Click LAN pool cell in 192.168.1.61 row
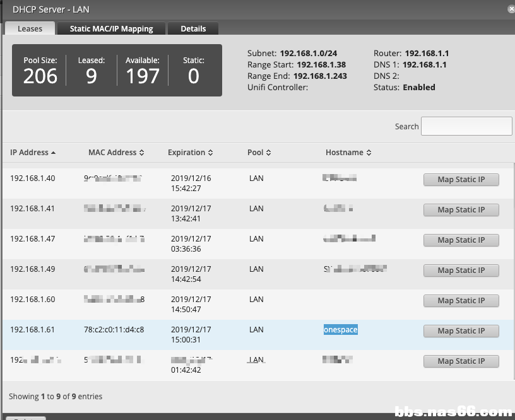 click(256, 329)
